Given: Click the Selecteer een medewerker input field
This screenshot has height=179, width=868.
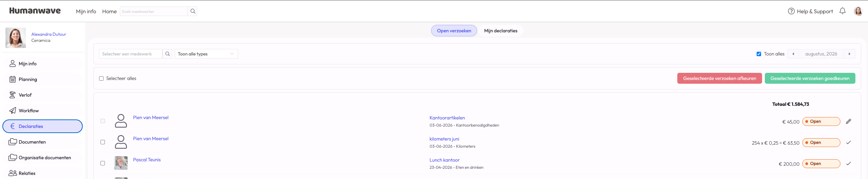Looking at the screenshot, I should pos(131,54).
